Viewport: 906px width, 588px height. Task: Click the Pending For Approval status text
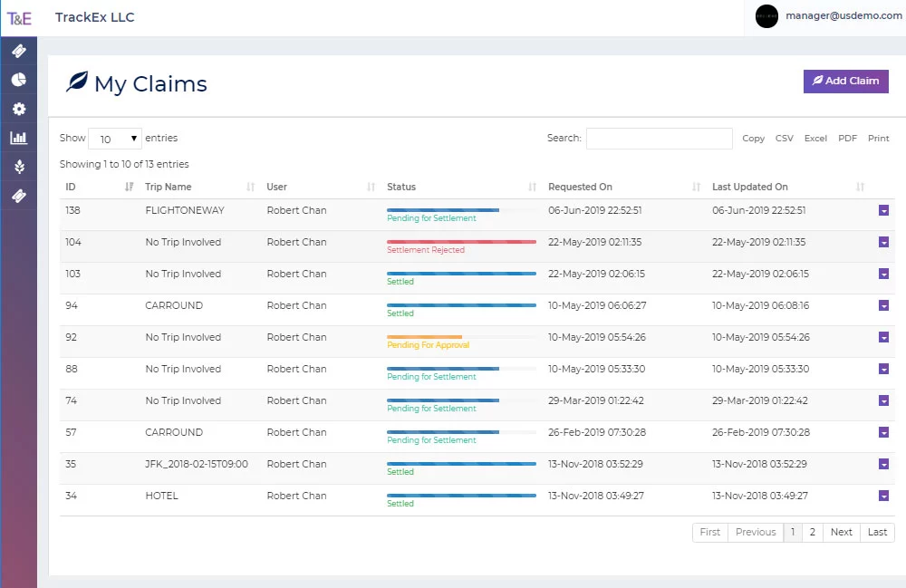click(x=429, y=345)
